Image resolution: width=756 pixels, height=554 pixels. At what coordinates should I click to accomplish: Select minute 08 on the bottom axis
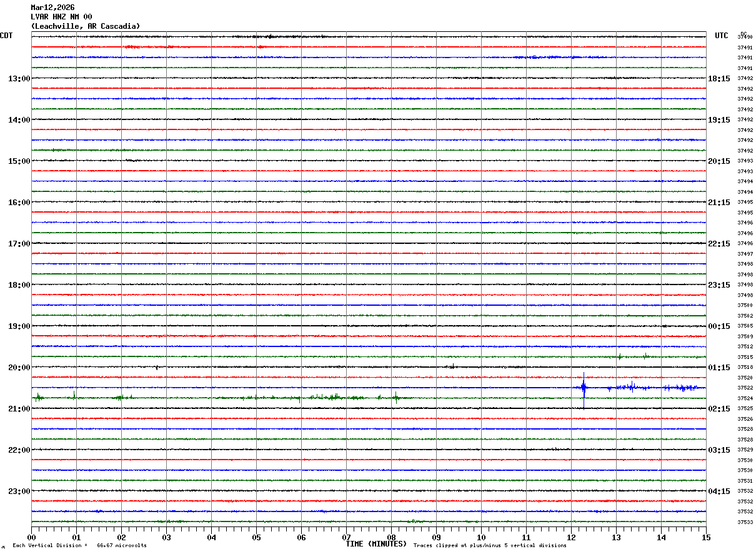pos(391,537)
